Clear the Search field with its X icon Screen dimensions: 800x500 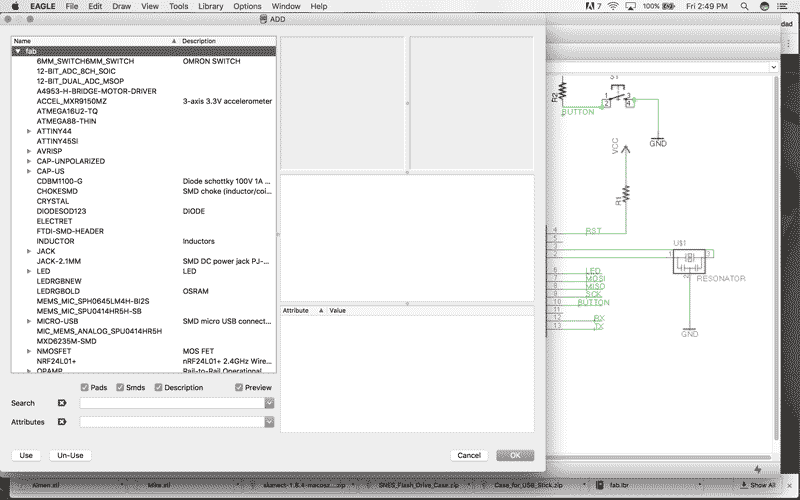coord(62,403)
